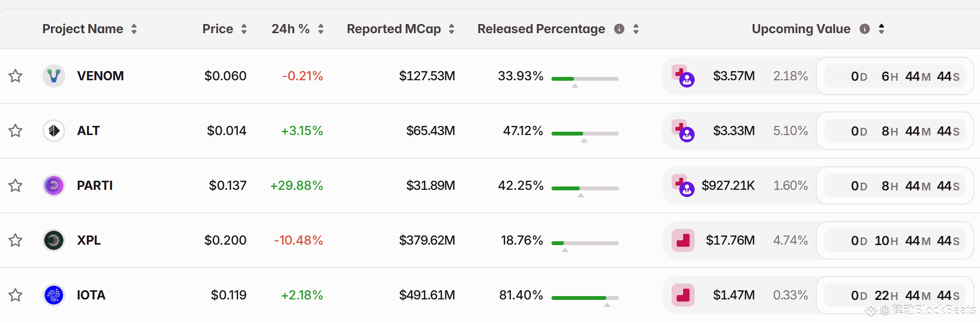Click the Upcoming Value info icon

click(865, 29)
